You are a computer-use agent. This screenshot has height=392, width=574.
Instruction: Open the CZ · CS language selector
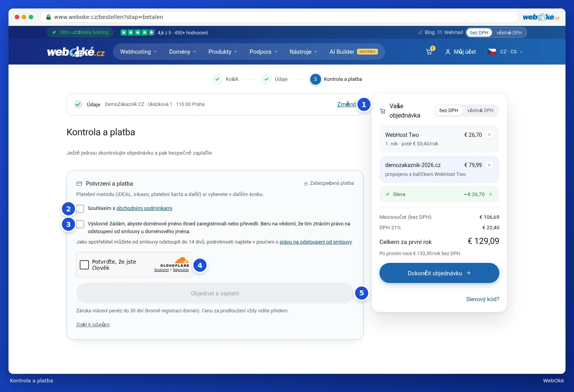[506, 52]
